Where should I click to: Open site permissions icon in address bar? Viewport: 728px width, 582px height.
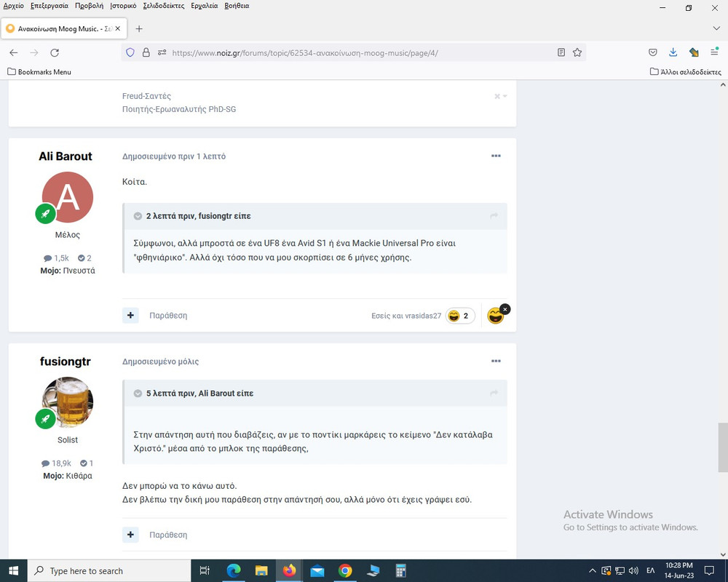(162, 53)
